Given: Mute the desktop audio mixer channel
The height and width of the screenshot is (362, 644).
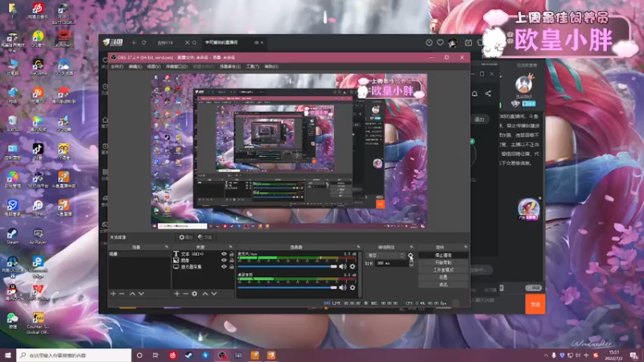Looking at the screenshot, I should pyautogui.click(x=343, y=288).
